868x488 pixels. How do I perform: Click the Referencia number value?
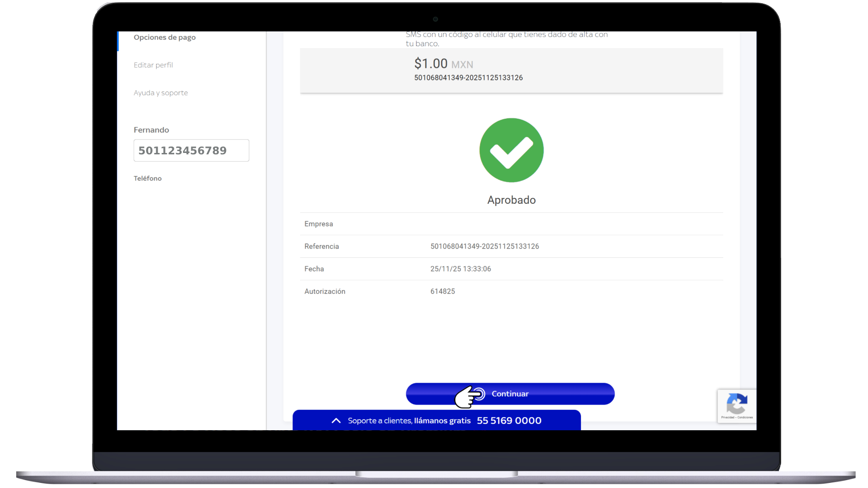(x=484, y=246)
